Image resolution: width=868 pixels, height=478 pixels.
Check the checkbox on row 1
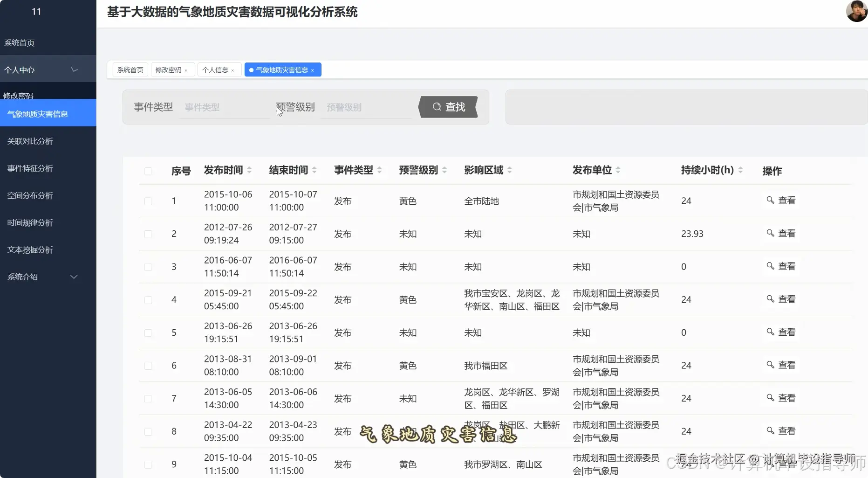149,201
